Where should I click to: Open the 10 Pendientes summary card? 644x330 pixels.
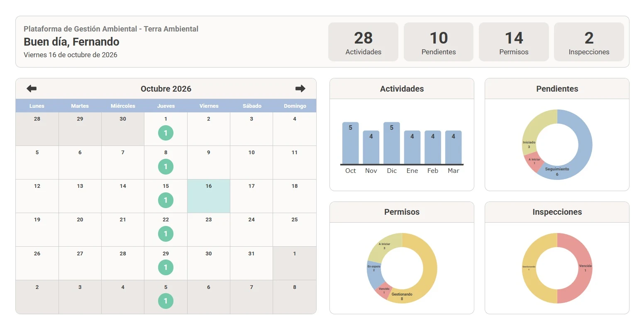439,42
